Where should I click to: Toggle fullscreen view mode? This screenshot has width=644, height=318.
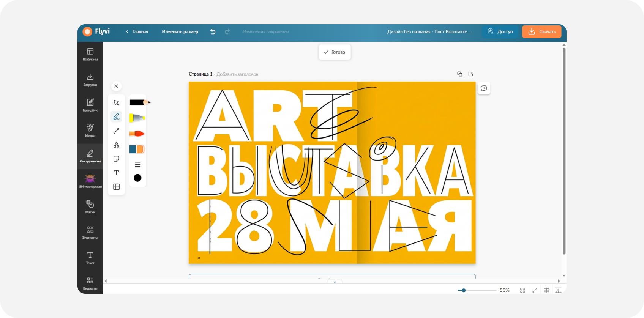point(535,290)
